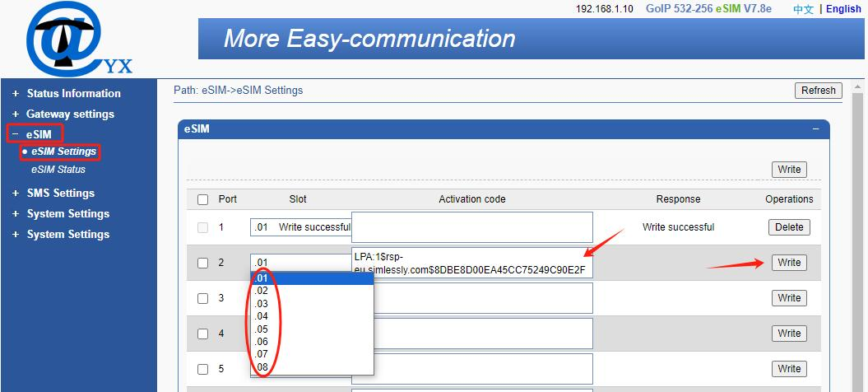Click the 'Response' column header

point(678,199)
